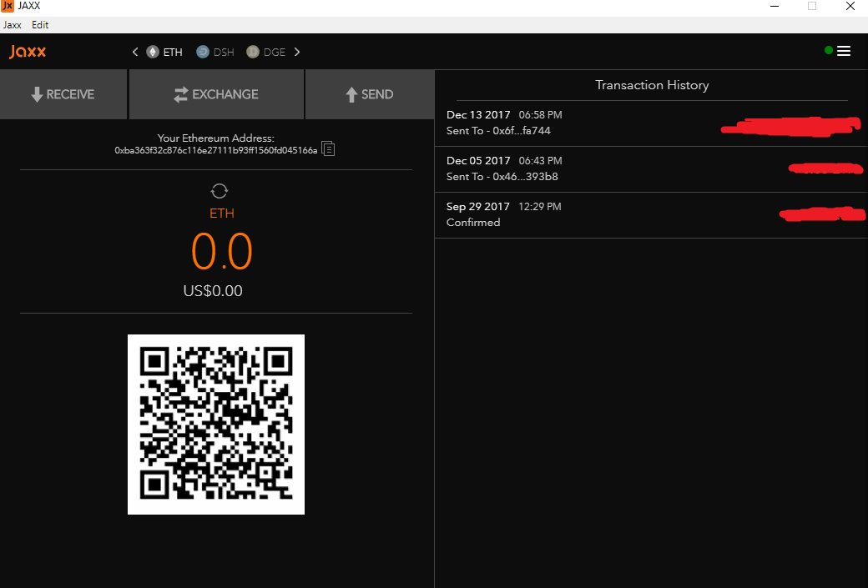This screenshot has width=868, height=588.
Task: Click the green connection status dot
Action: coord(829,50)
